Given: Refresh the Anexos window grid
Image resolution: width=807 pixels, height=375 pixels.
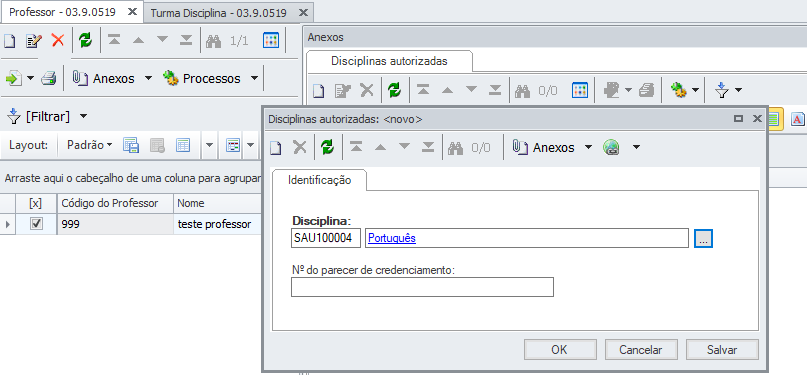Looking at the screenshot, I should [394, 91].
